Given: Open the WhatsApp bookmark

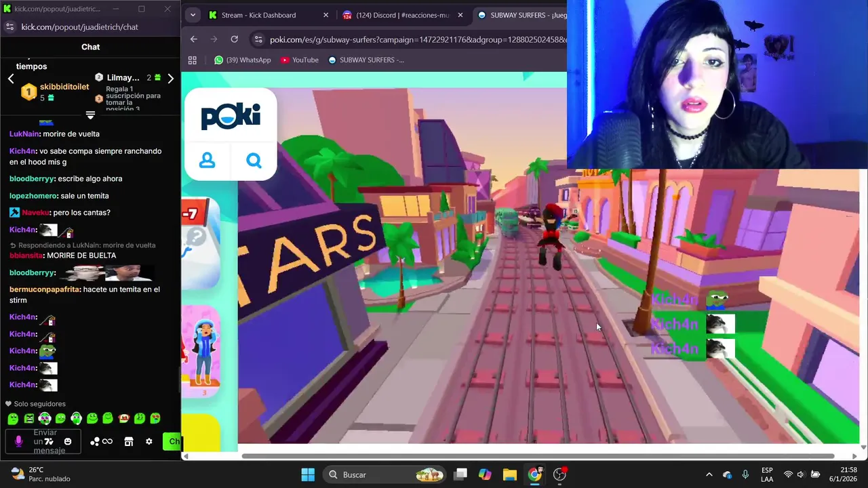Looking at the screenshot, I should pos(242,60).
